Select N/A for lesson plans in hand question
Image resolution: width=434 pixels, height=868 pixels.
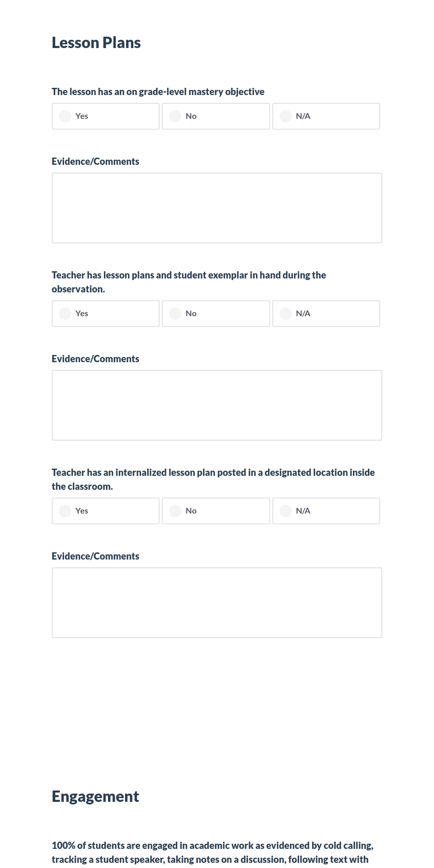pos(286,314)
